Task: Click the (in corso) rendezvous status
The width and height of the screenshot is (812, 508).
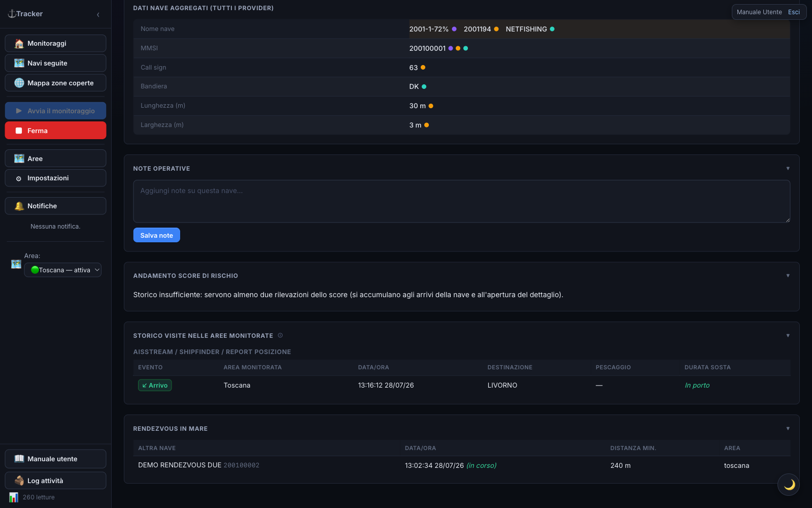Action: [481, 466]
